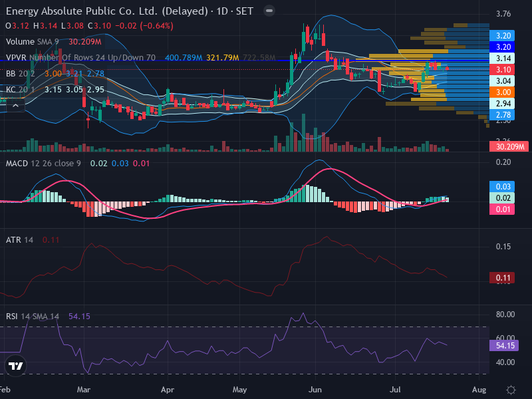Screen dimensions: 532x399
Task: Click the May label on time axis
Action: point(239,390)
